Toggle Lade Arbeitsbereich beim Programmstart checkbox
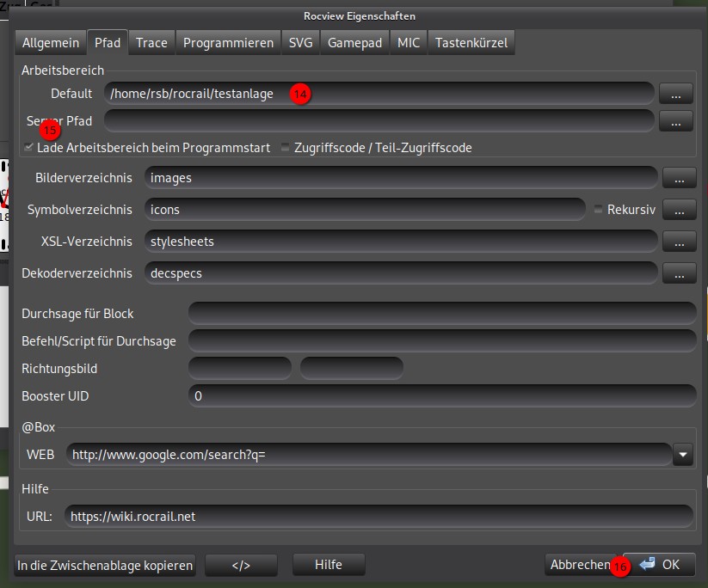Viewport: 708px width, 588px height. [28, 148]
